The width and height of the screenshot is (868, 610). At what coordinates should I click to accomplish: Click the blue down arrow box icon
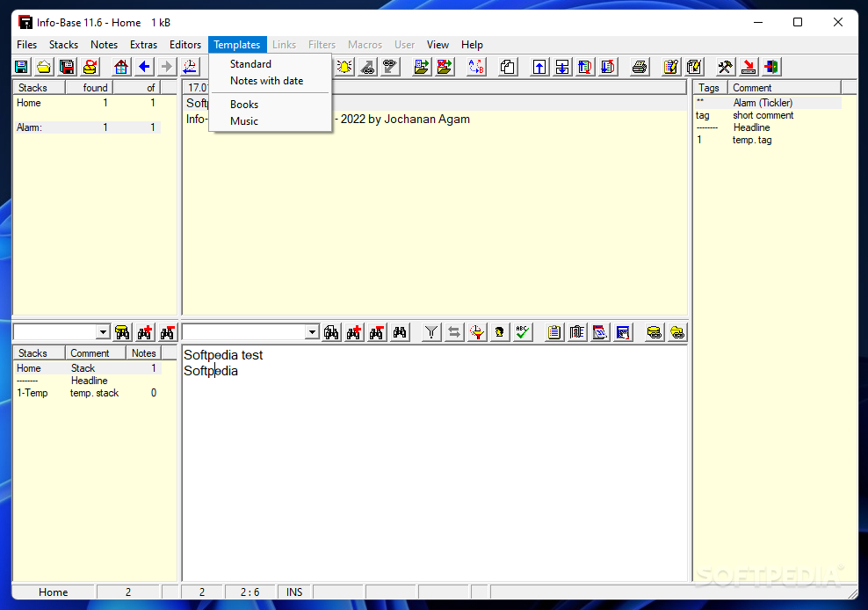[562, 67]
